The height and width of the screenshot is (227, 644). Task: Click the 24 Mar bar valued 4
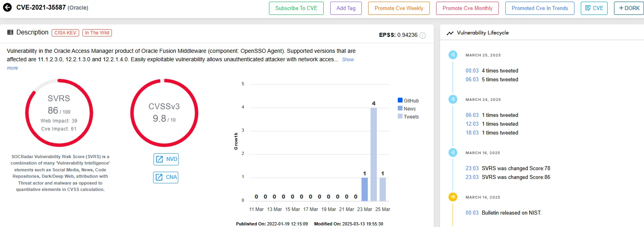(374, 154)
